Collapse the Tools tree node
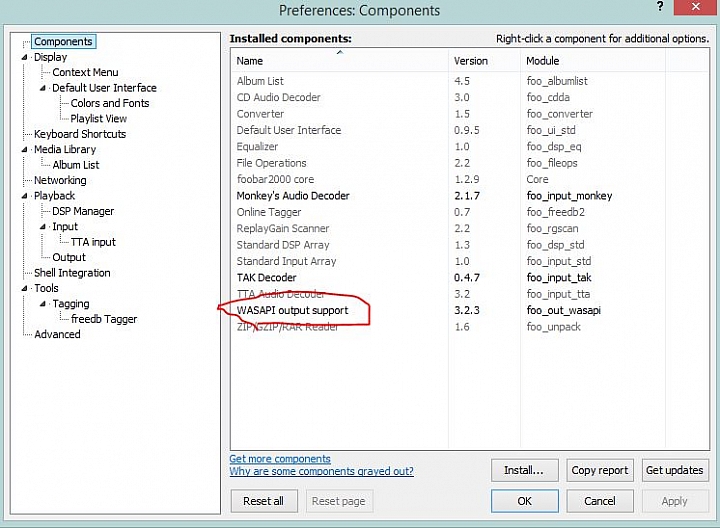Image resolution: width=720 pixels, height=528 pixels. coord(24,288)
